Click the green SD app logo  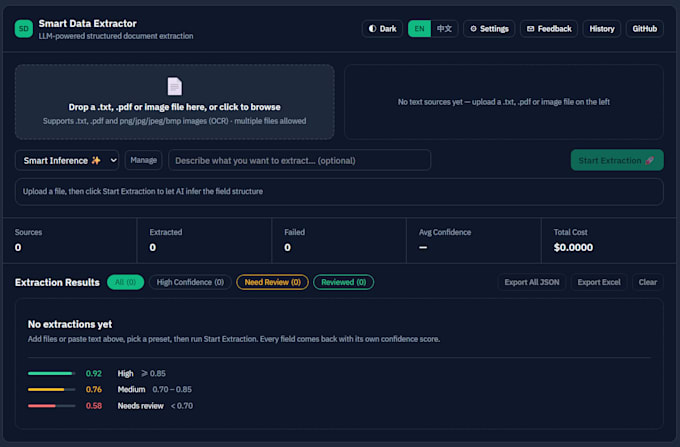(x=24, y=29)
